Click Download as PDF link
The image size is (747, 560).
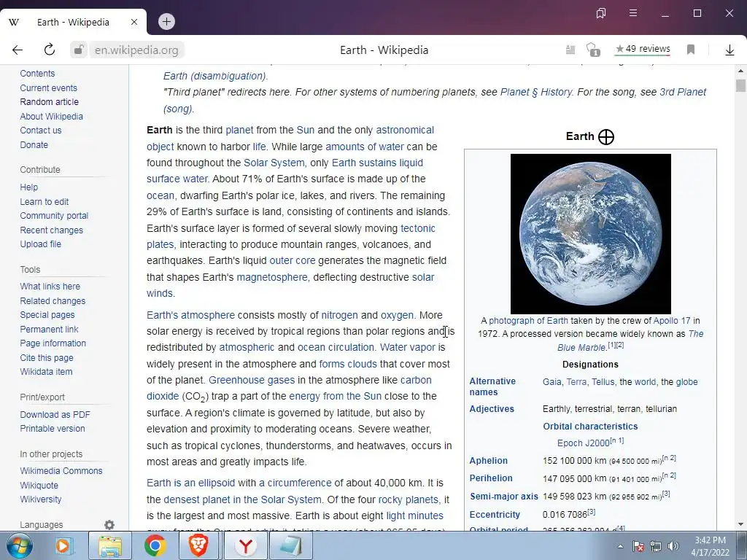pos(55,415)
